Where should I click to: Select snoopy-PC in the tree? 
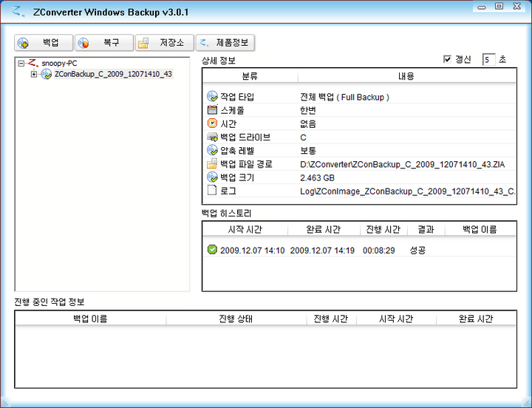coord(59,64)
